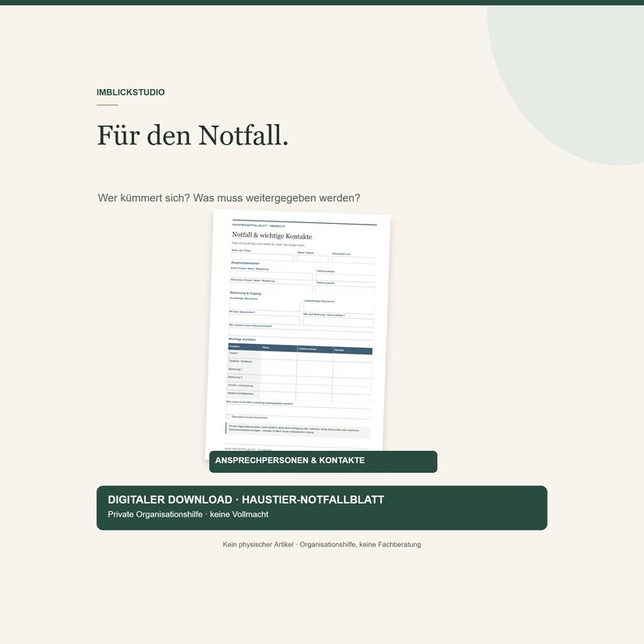This screenshot has height=644, width=644.
Task: Click the IMBLICKSTUDIO brand name
Action: click(131, 92)
